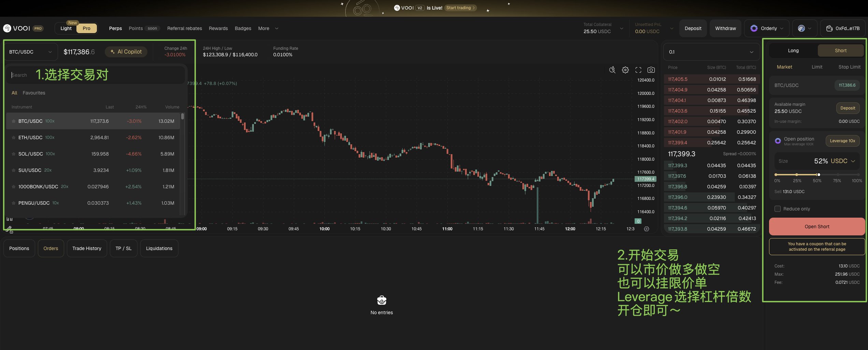Screen dimensions: 868x350
Task: Favourite star for SOL/USDC row
Action: tap(14, 154)
